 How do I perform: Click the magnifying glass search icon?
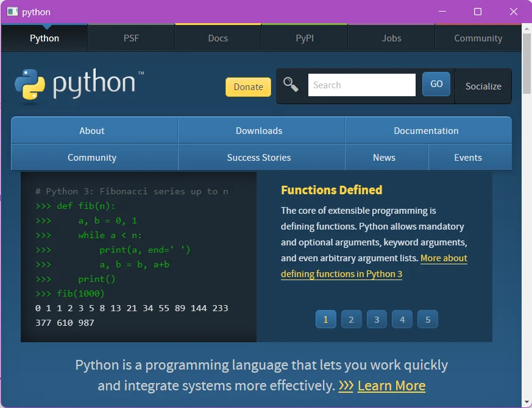pos(291,85)
